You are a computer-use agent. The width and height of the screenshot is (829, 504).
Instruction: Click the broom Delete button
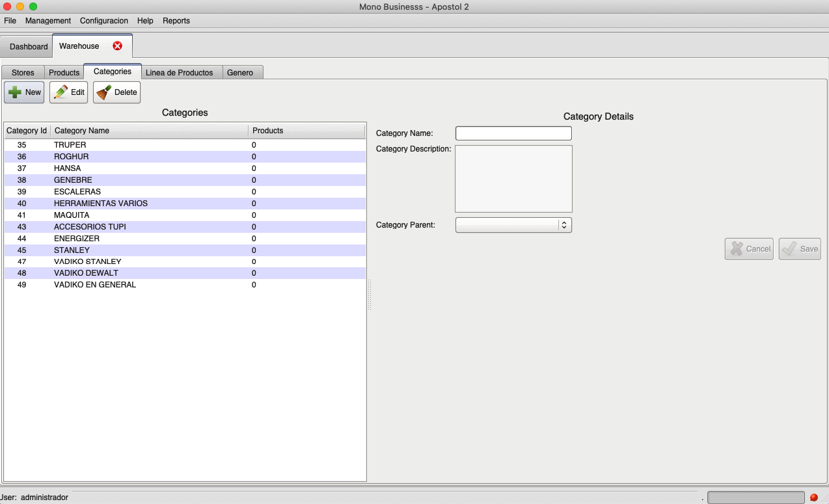click(117, 92)
